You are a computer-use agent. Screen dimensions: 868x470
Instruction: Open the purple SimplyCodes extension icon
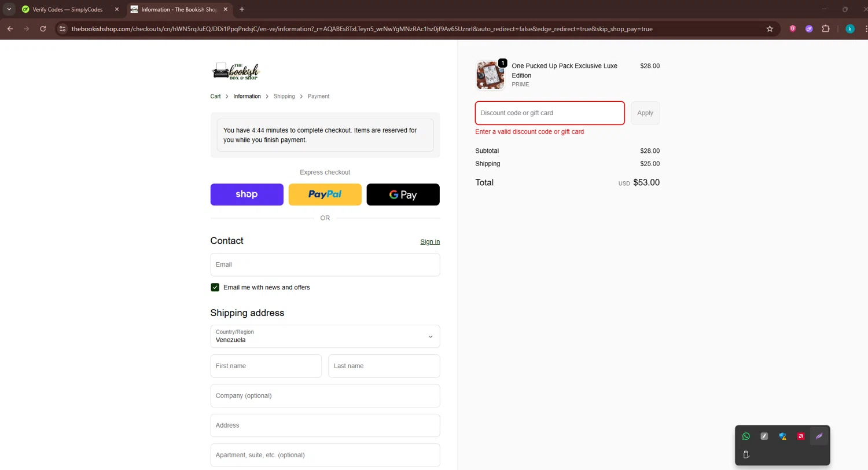(x=809, y=28)
